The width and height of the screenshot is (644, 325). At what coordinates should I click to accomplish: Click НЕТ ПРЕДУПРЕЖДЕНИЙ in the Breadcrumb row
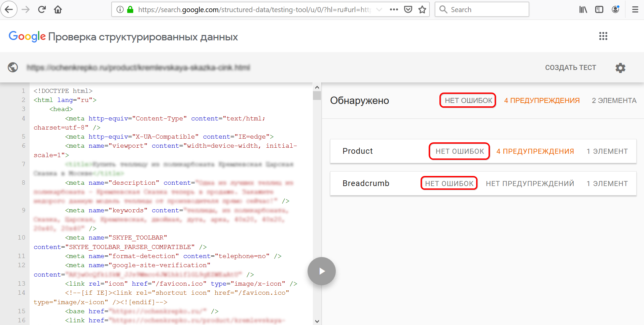(530, 183)
